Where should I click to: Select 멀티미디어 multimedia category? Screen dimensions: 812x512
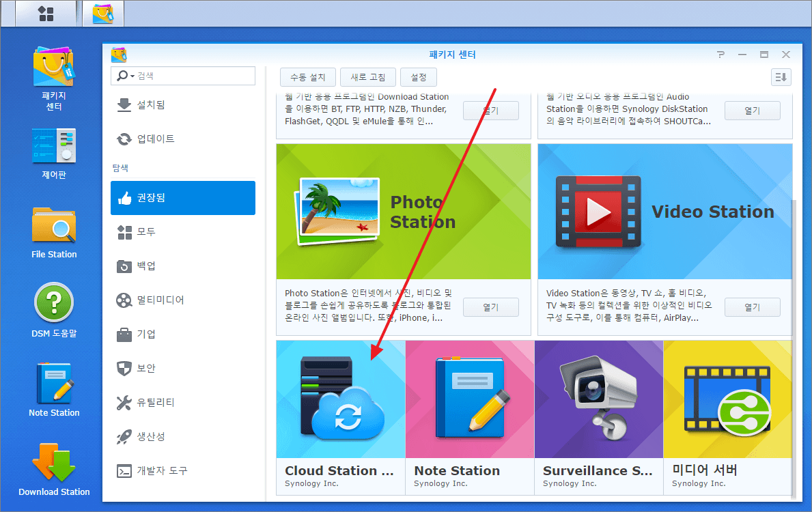(x=183, y=300)
